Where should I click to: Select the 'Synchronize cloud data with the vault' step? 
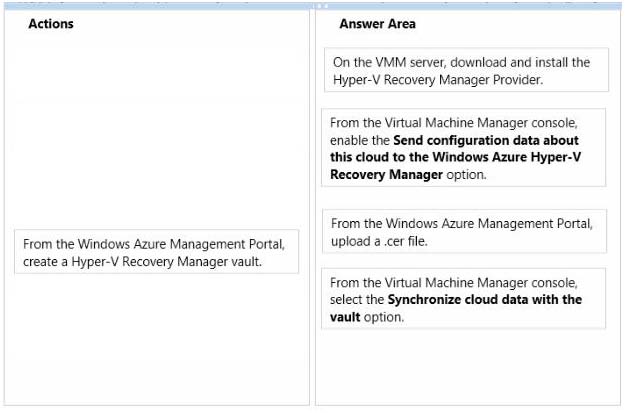(x=464, y=299)
